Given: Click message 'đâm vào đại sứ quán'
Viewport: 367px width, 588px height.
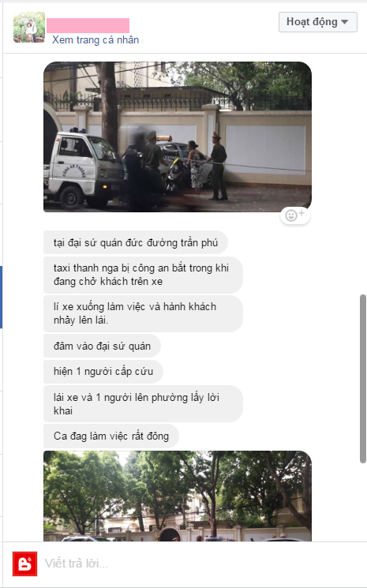Looking at the screenshot, I should (x=102, y=346).
